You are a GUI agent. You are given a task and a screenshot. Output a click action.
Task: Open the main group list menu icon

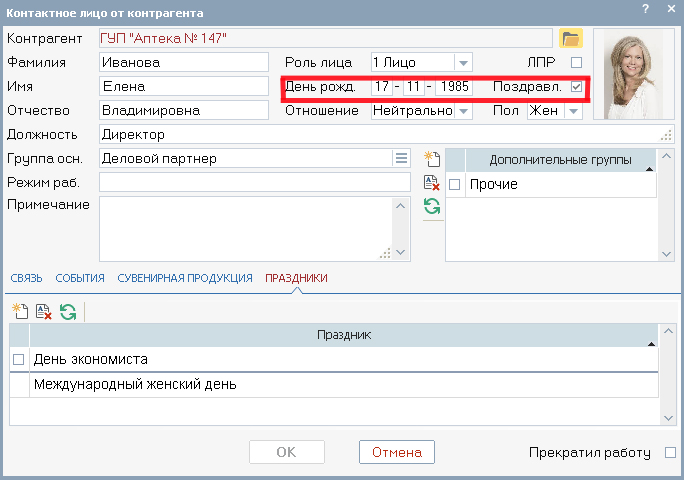coord(401,158)
